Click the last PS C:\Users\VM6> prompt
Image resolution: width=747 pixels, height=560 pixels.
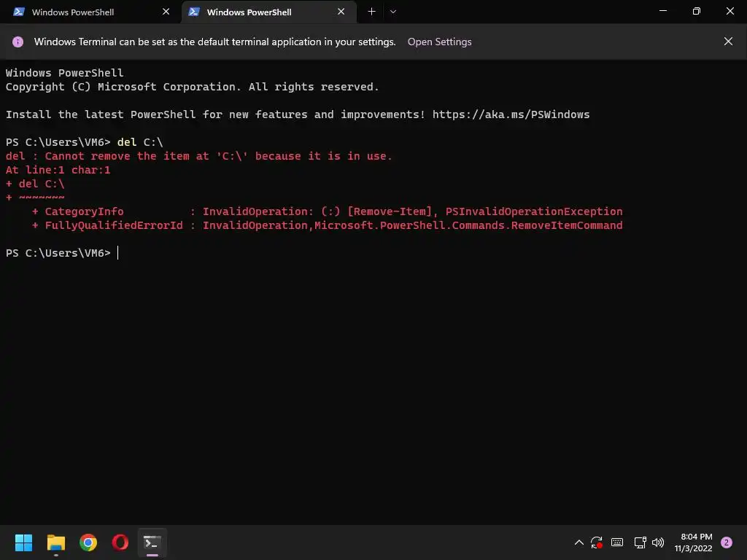pos(58,253)
